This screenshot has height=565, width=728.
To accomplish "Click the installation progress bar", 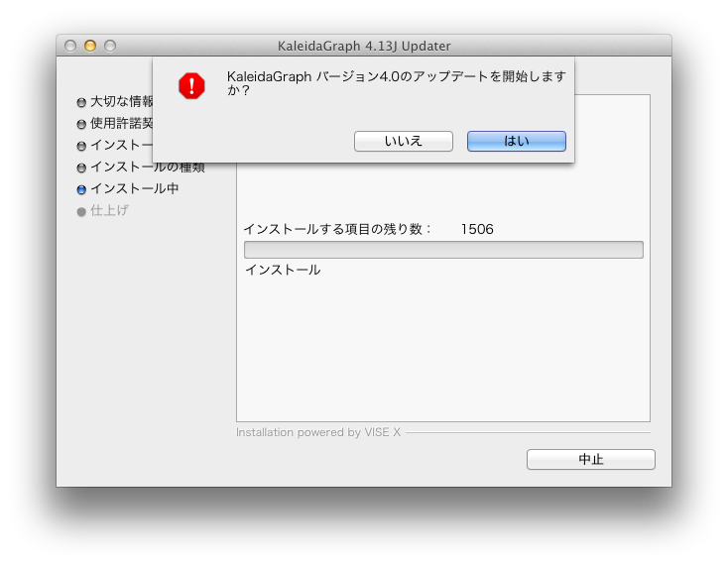I will point(443,250).
